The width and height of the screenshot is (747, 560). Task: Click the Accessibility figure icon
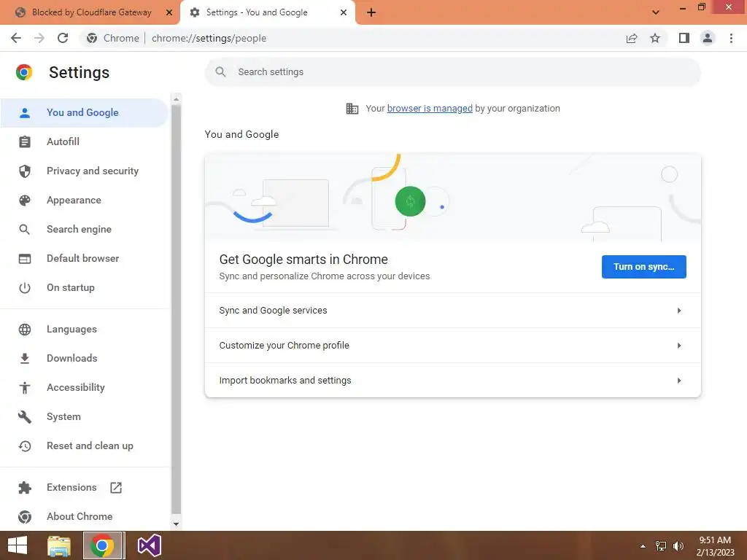[x=25, y=388]
